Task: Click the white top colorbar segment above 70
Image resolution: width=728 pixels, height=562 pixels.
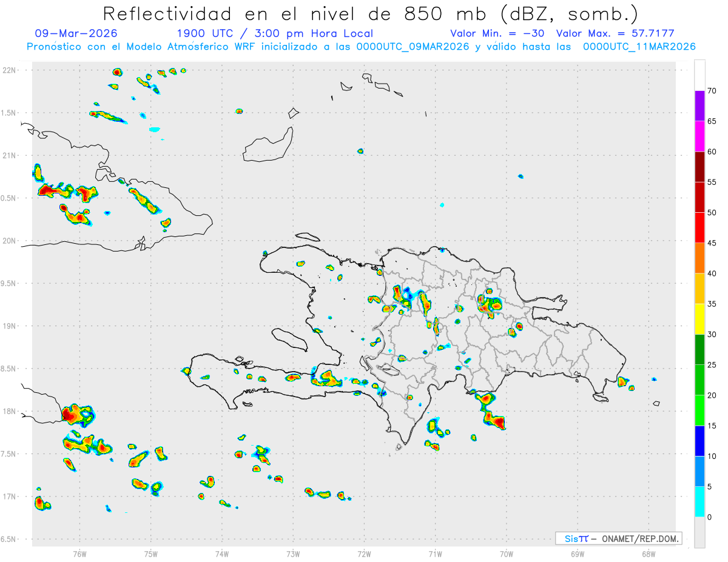Action: pos(699,75)
